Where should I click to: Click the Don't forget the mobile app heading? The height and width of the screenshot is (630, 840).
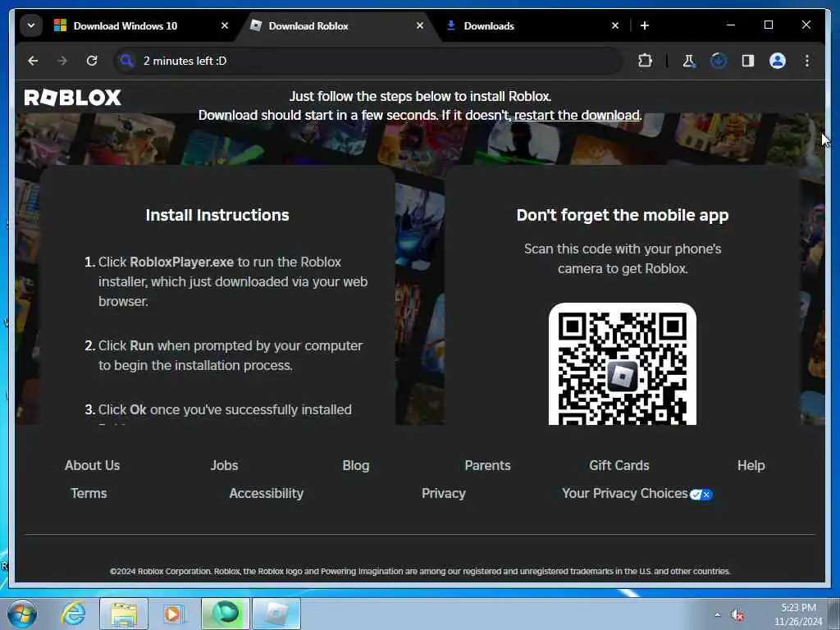point(623,215)
